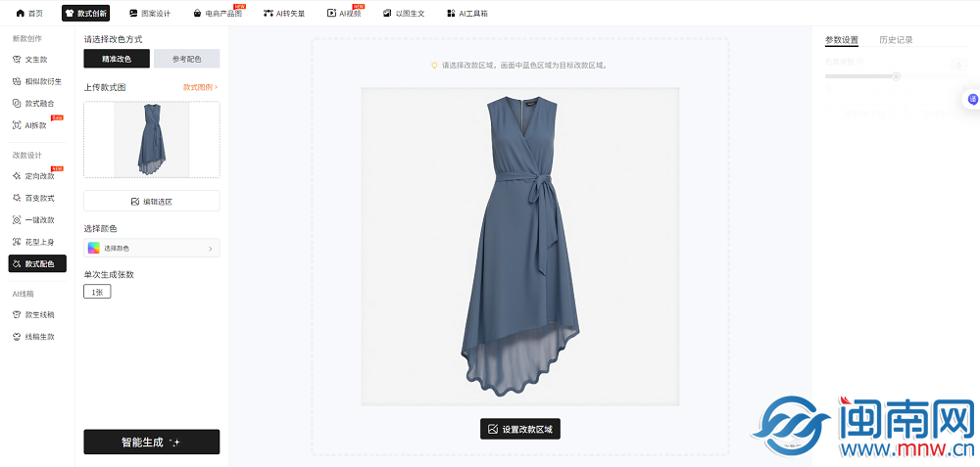The image size is (980, 467).
Task: Select the 一键改款 tool
Action: coord(39,220)
